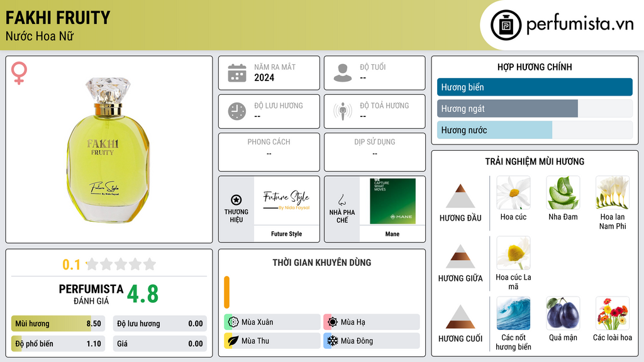
Task: Click the star badge icon above Thương Hiệu
Action: 236,200
